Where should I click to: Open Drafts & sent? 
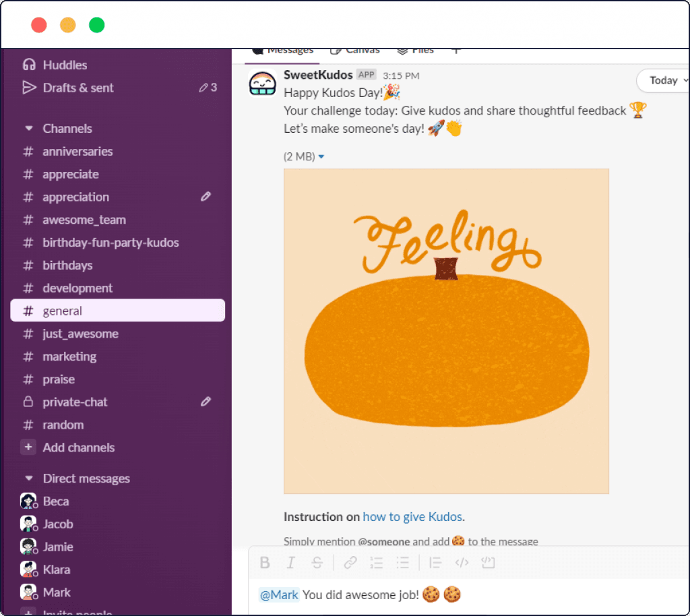[x=78, y=88]
